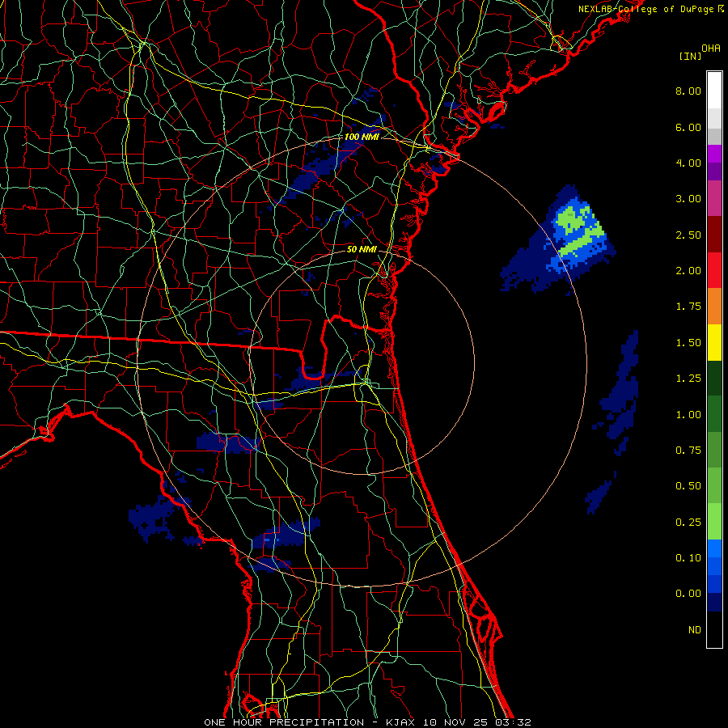Screen dimensions: 728x728
Task: Pick the white swatch in the color scale
Action: click(x=714, y=91)
